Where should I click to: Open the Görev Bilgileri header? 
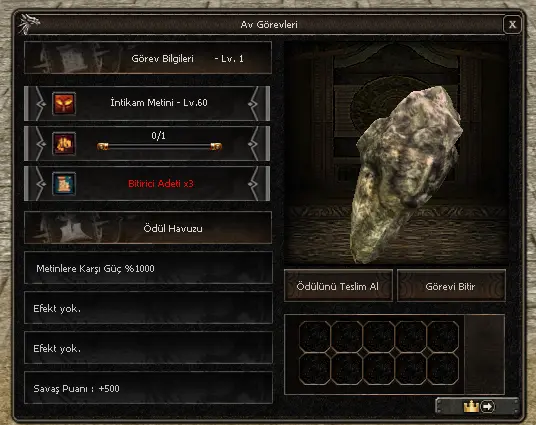tap(148, 58)
